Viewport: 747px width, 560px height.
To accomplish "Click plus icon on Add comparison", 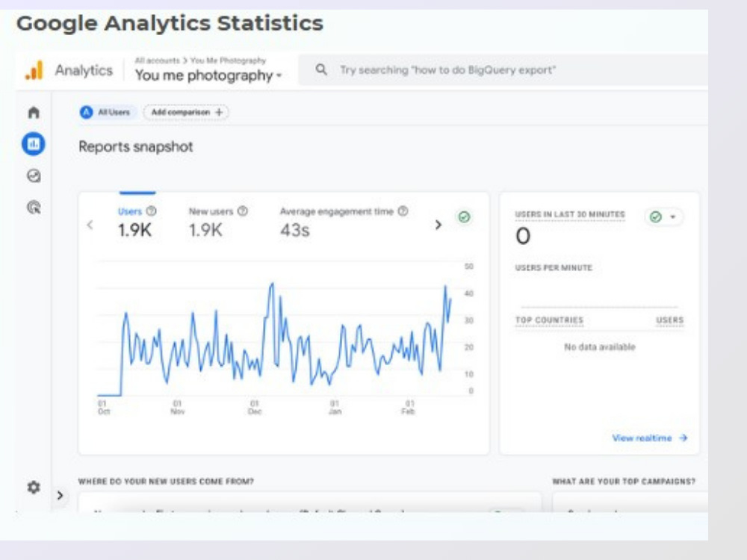I will 219,113.
